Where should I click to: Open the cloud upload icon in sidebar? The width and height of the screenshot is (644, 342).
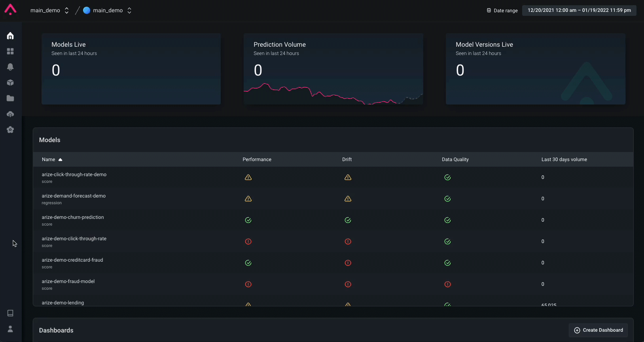pyautogui.click(x=10, y=114)
